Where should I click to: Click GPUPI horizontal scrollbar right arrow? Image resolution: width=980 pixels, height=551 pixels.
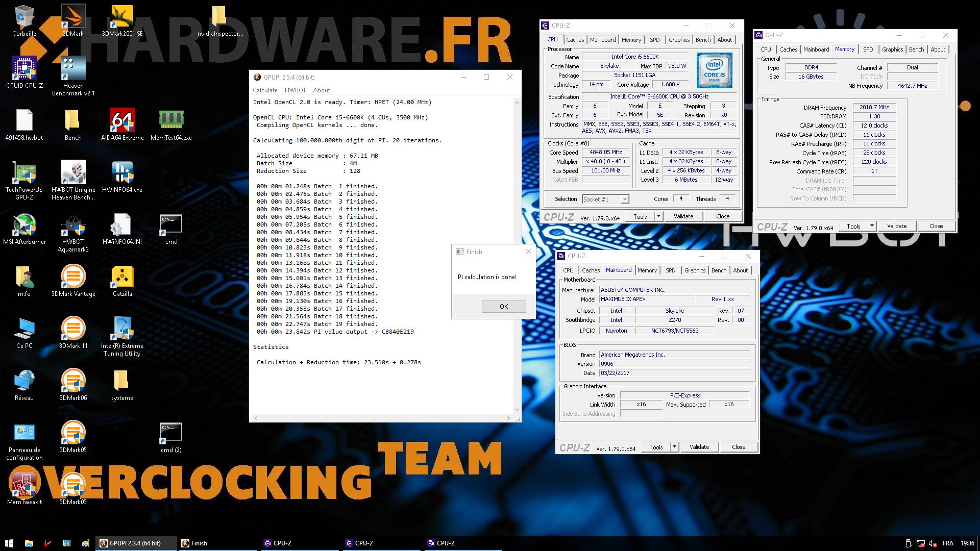(508, 418)
